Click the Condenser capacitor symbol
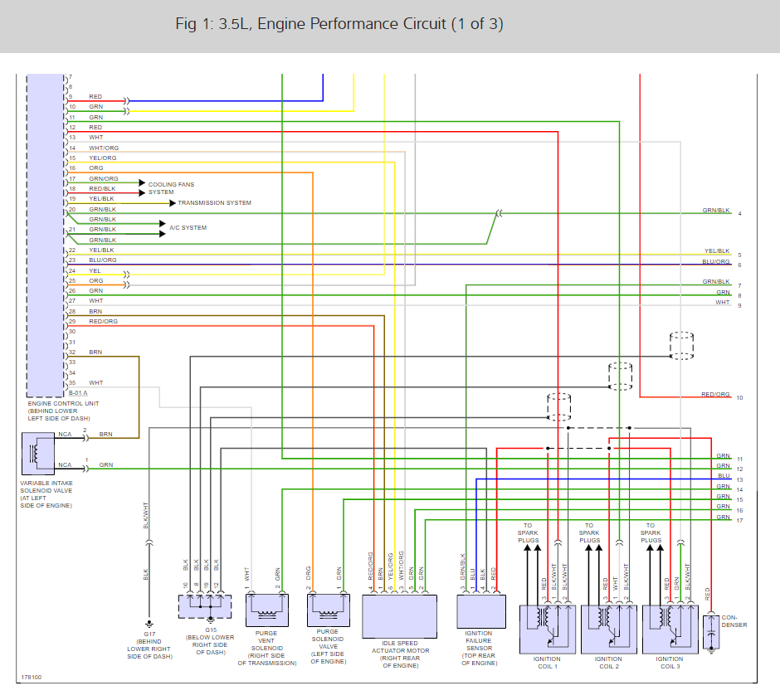 711,633
